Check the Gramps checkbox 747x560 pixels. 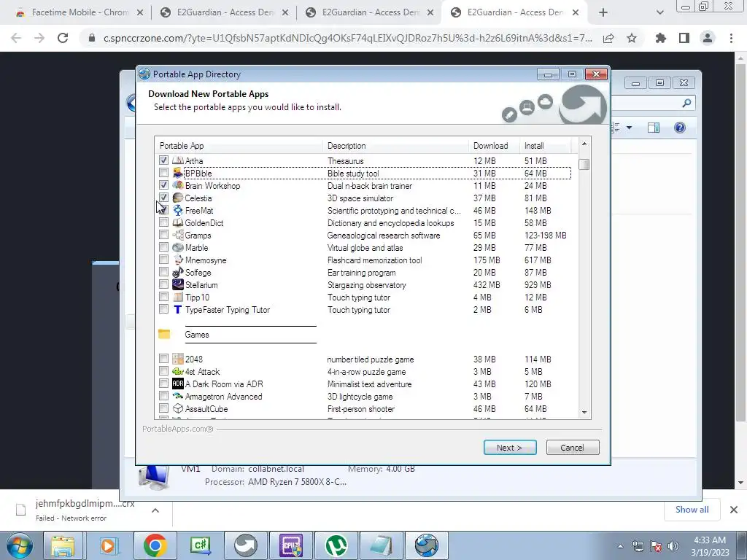[x=163, y=234]
